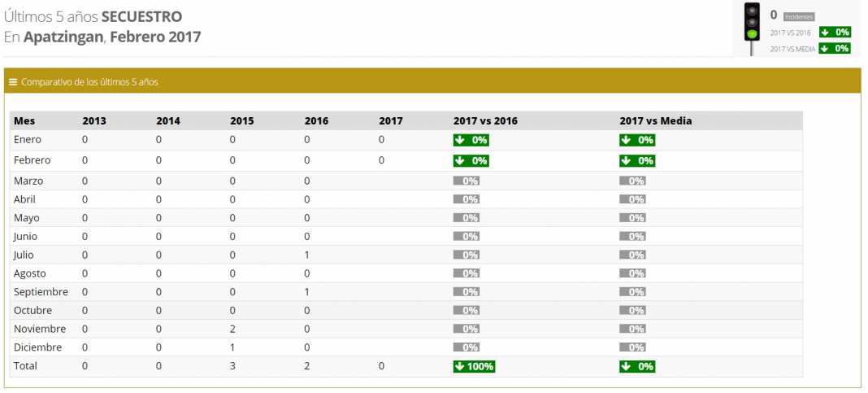
Task: Click Total 2015 value 3
Action: tap(233, 366)
